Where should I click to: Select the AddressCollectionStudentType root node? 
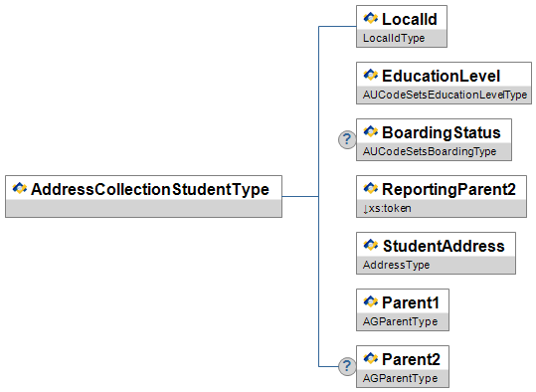(143, 196)
